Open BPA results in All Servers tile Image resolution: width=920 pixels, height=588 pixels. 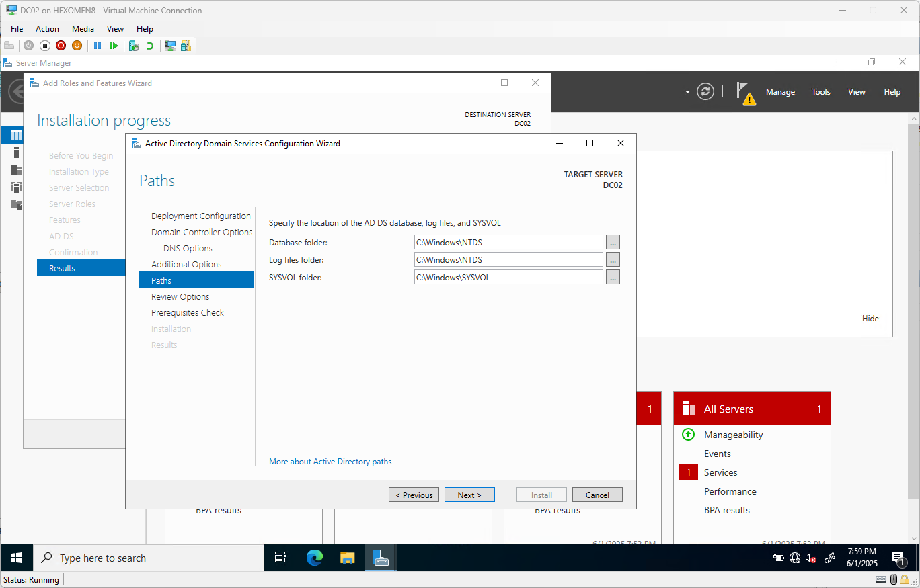point(726,510)
